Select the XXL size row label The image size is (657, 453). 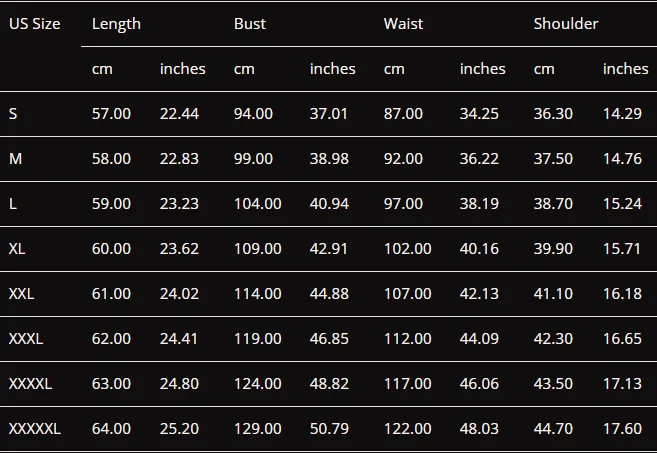(x=21, y=294)
